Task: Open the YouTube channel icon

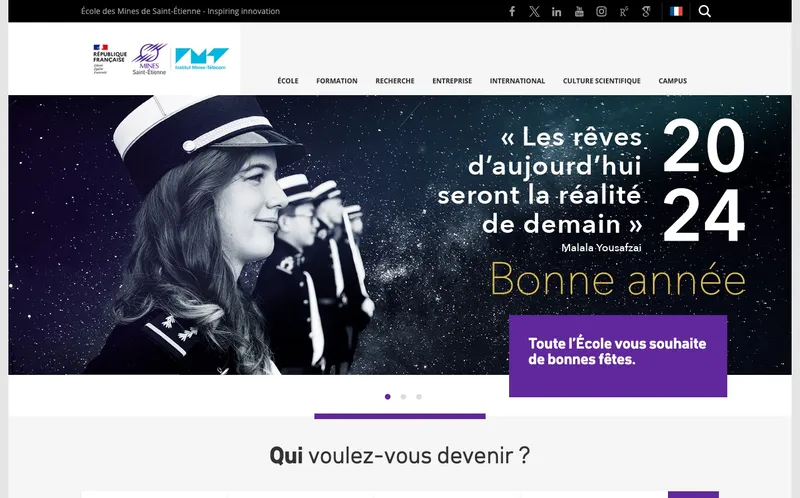Action: (x=579, y=11)
